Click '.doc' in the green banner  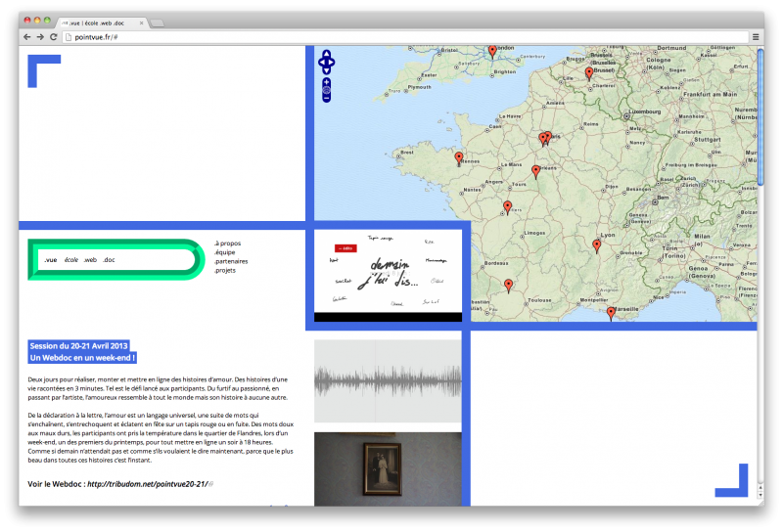click(109, 260)
